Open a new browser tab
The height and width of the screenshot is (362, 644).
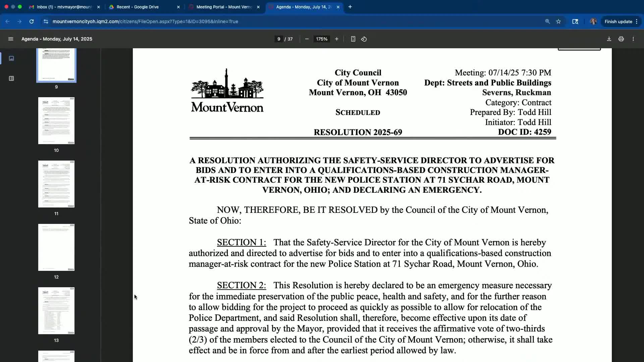pyautogui.click(x=350, y=7)
